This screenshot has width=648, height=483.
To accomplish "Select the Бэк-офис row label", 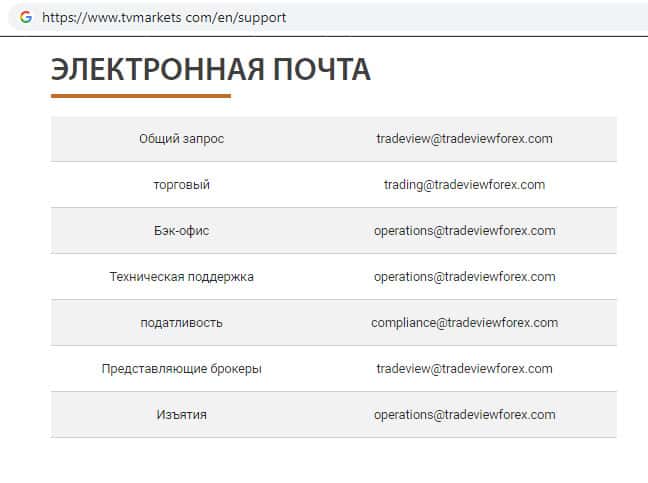I will (x=181, y=231).
